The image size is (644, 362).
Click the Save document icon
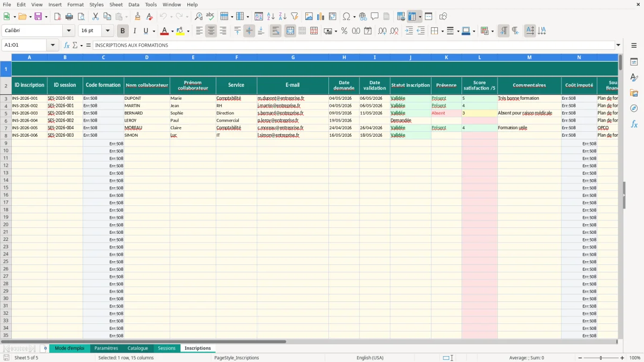(38, 17)
